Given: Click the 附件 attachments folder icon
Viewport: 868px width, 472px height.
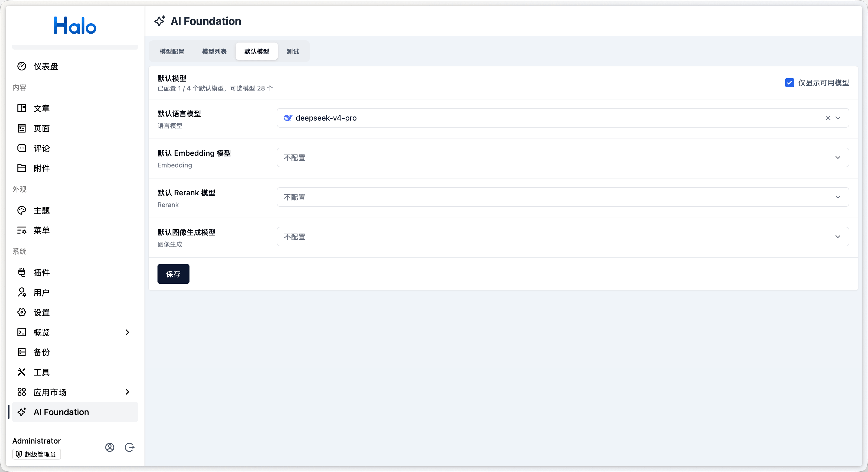Looking at the screenshot, I should 22,168.
